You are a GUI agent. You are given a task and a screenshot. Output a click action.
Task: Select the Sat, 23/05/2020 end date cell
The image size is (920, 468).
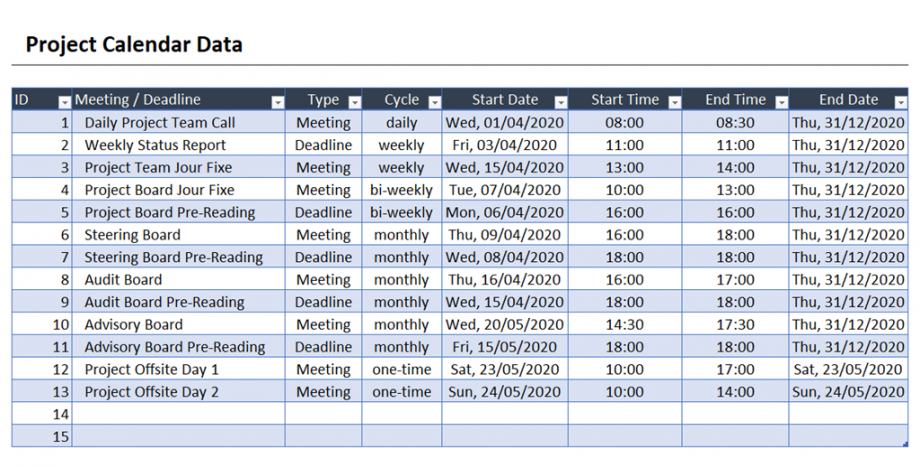[848, 369]
